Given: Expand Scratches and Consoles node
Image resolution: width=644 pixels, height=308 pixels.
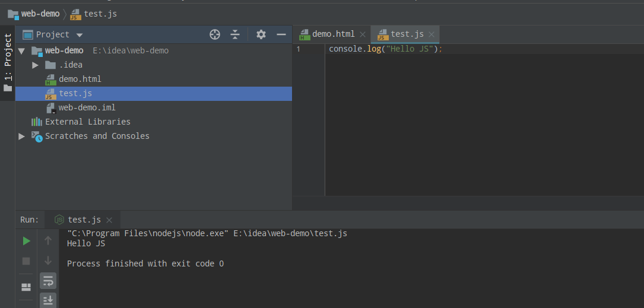Looking at the screenshot, I should [21, 136].
